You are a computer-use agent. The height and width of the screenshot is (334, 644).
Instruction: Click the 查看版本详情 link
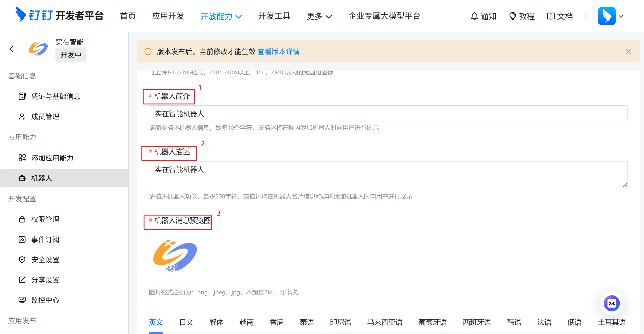pyautogui.click(x=278, y=52)
